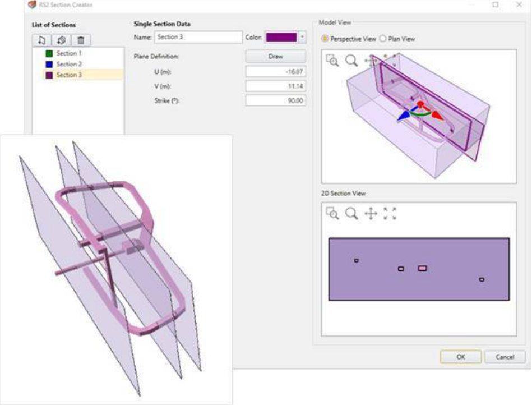Open the purple Color picker box
The image size is (532, 405).
tap(281, 37)
